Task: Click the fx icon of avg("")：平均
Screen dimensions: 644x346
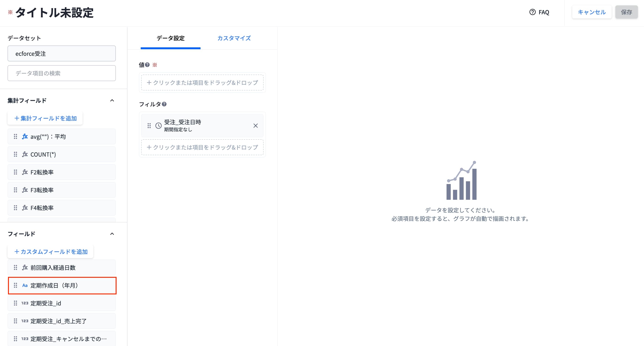Action: [x=25, y=136]
